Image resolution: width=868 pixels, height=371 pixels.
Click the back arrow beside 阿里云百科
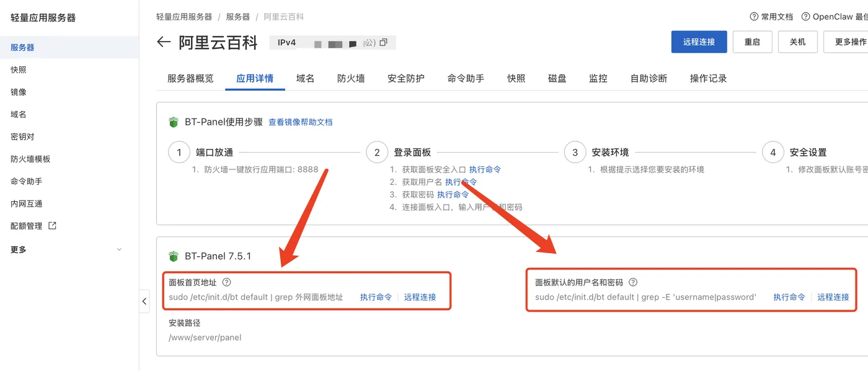[x=164, y=42]
